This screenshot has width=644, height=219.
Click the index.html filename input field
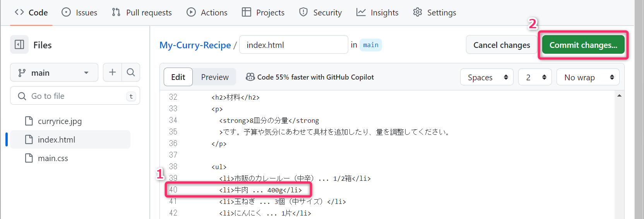(x=293, y=45)
